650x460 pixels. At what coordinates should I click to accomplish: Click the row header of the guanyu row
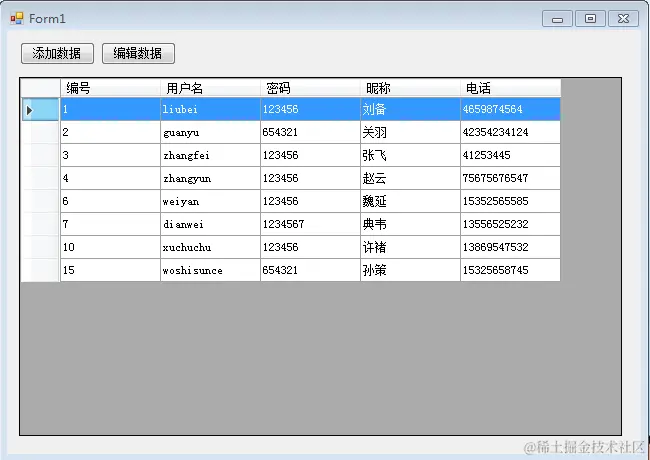40,133
